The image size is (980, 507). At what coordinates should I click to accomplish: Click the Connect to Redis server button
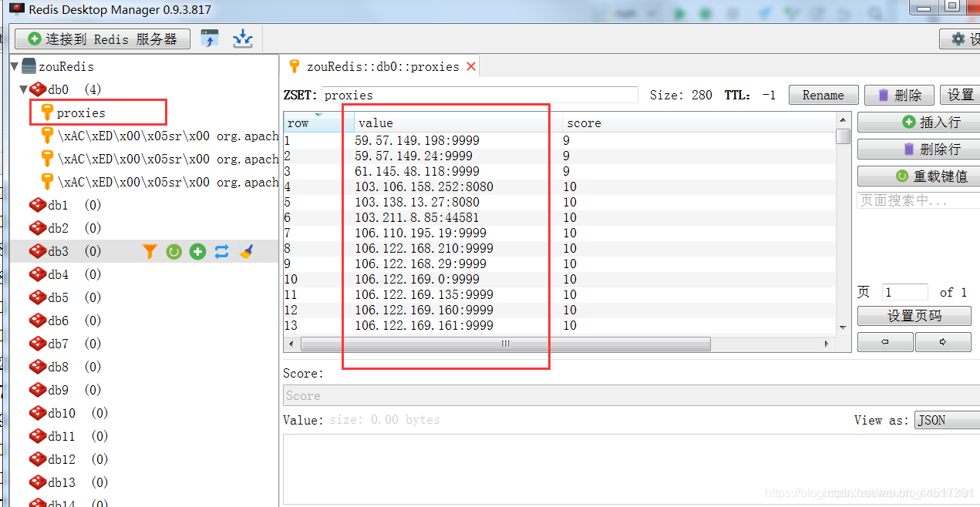click(x=103, y=39)
